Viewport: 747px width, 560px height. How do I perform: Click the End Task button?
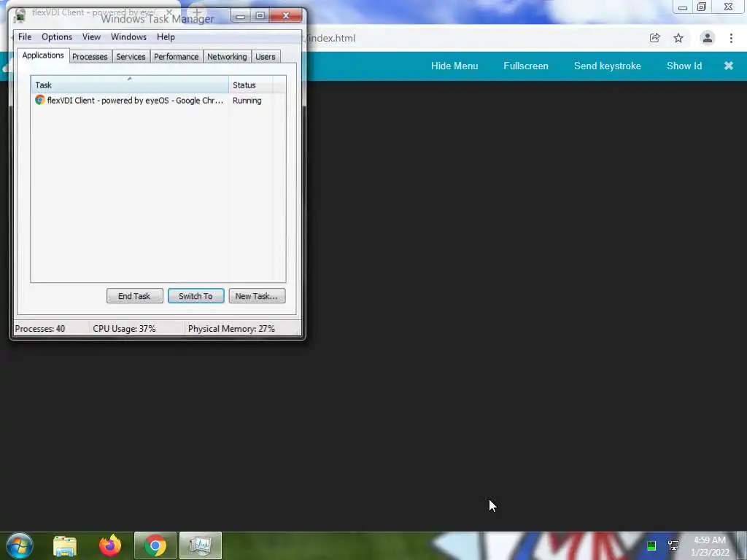(x=134, y=296)
